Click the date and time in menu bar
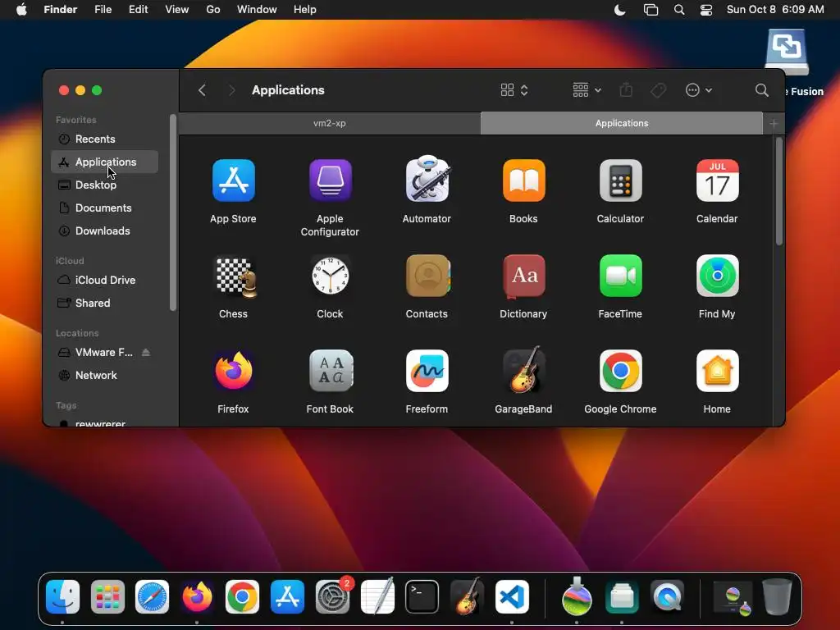840x630 pixels. pos(774,10)
